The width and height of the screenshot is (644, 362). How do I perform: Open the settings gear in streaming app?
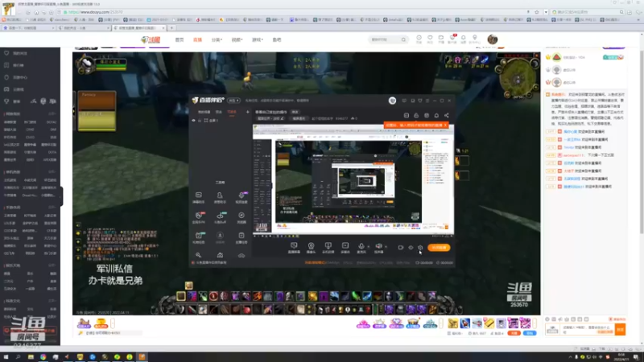pyautogui.click(x=420, y=248)
